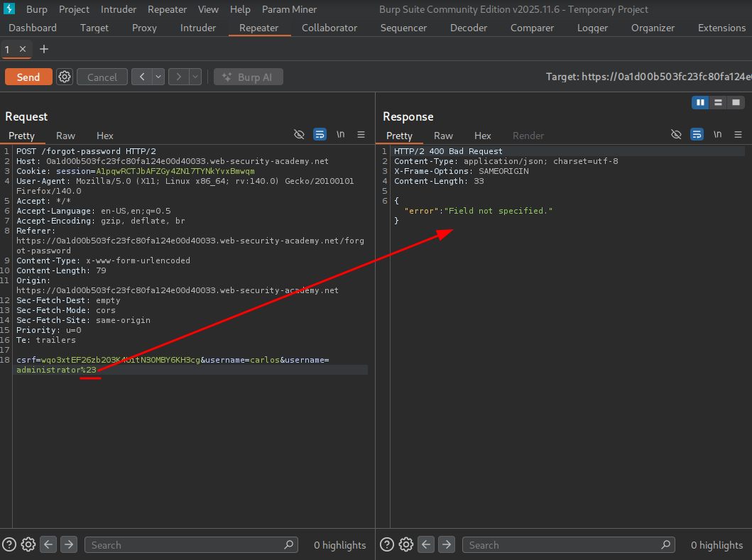Image resolution: width=752 pixels, height=560 pixels.
Task: Switch to the Decoder tab
Action: 469,28
